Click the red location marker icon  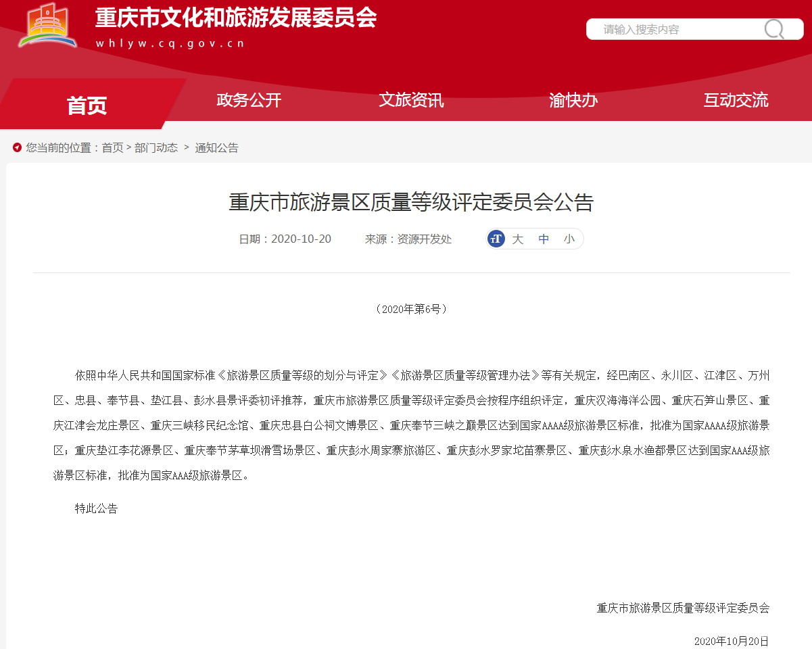coord(17,147)
